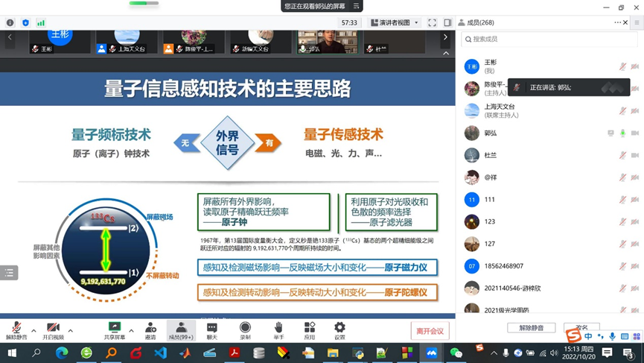
Task: Open the 演讲者视图 view dropdown
Action: click(395, 23)
